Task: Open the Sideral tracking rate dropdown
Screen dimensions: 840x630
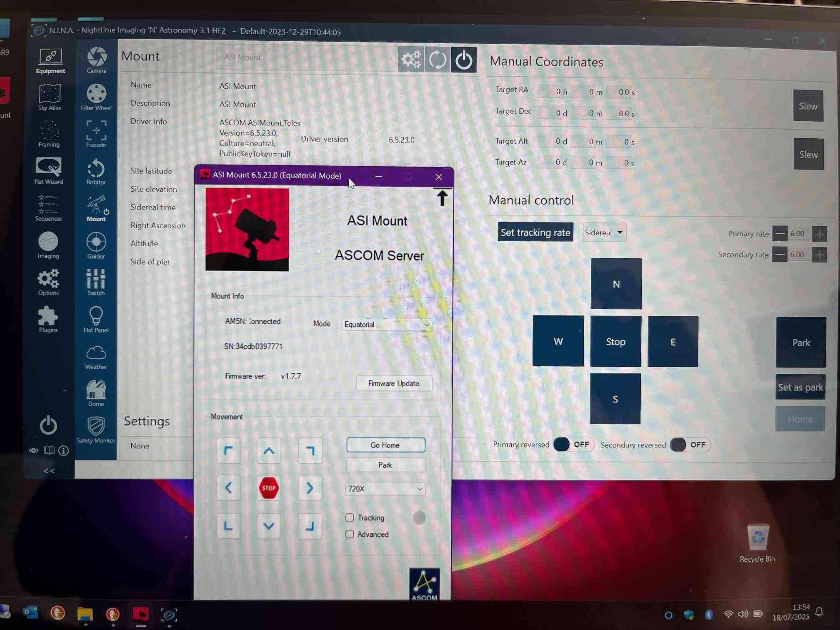Action: click(x=604, y=232)
